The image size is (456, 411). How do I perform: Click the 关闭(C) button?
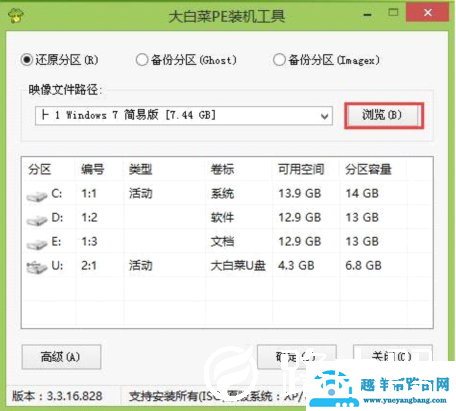pos(393,357)
